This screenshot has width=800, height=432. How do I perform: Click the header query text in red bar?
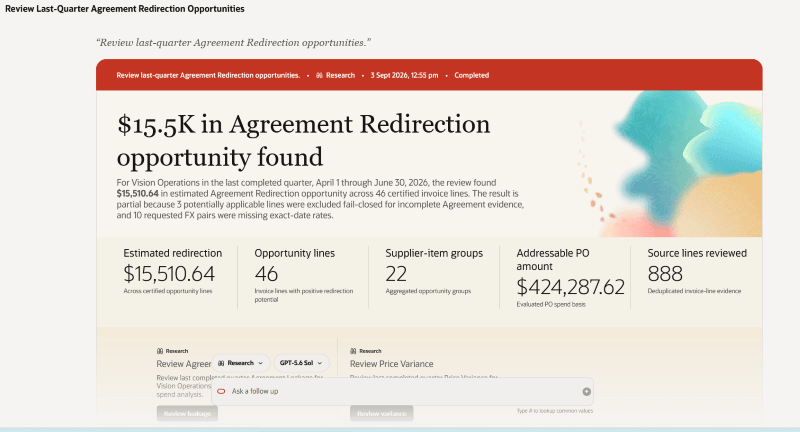click(208, 75)
